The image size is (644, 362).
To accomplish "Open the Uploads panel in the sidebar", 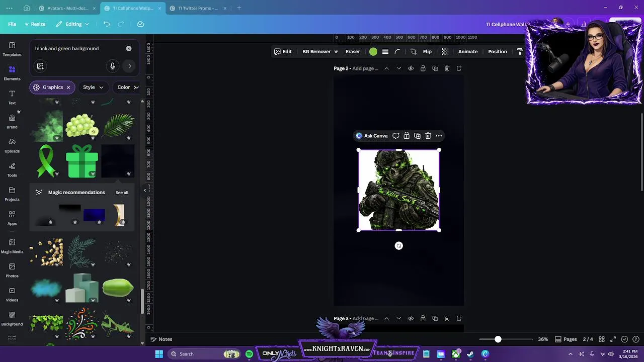I will pos(12,145).
